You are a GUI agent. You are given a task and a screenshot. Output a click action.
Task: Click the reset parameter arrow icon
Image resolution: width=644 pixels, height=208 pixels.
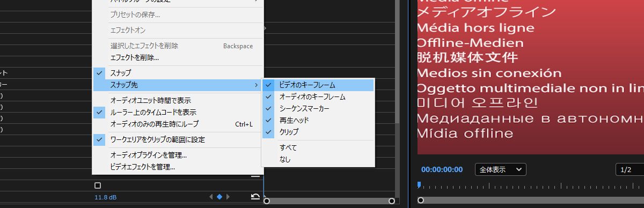click(255, 197)
